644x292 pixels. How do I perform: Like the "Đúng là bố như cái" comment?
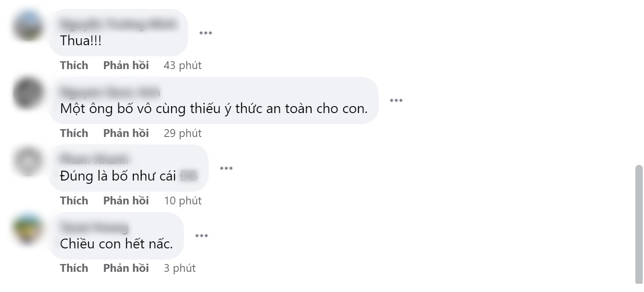click(x=74, y=201)
